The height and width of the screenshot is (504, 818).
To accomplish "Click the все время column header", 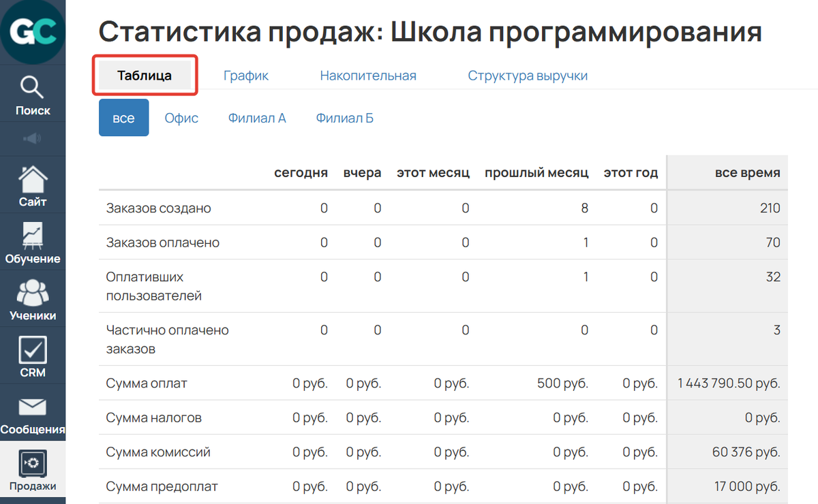I will (x=746, y=172).
